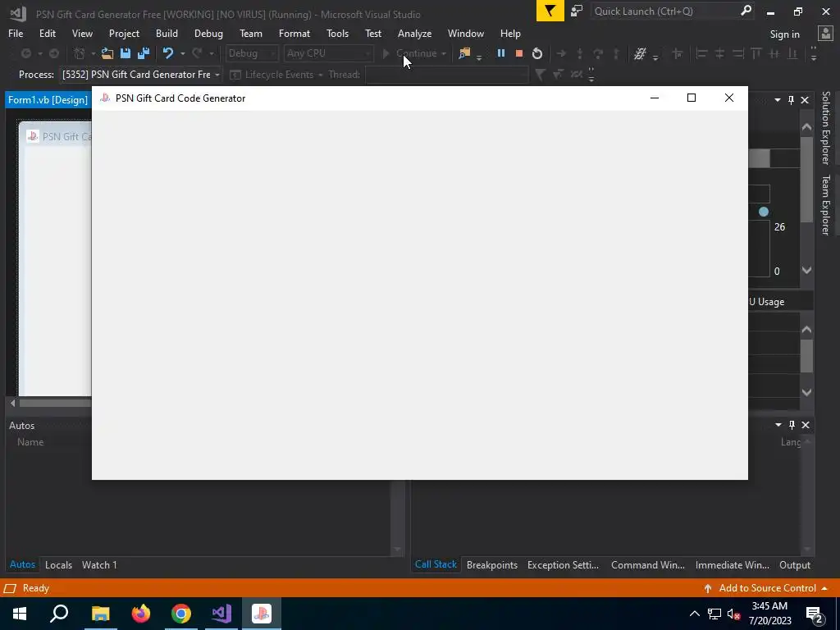Open right diagnostic panel window options dropdown

click(x=778, y=99)
